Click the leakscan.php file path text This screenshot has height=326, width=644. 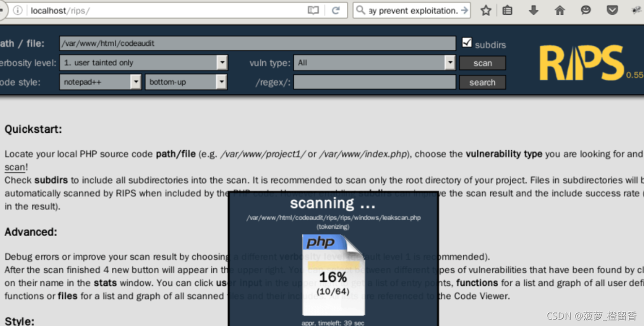click(x=333, y=218)
